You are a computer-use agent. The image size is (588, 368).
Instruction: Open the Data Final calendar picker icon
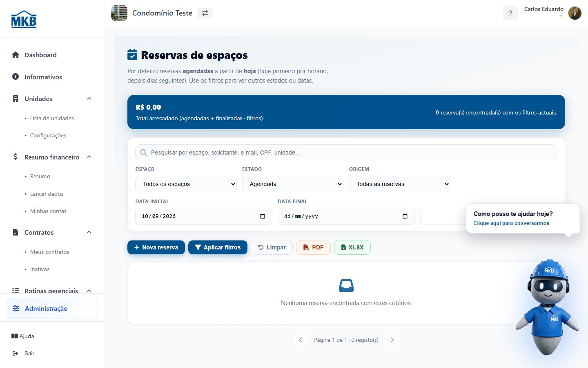[405, 216]
